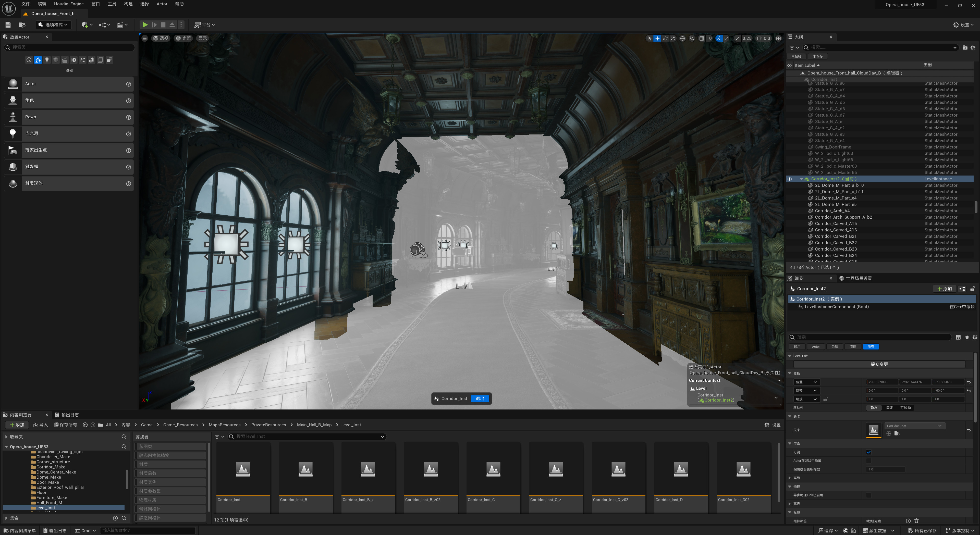Screen dimensions: 980x535
Task: Click the browse content folder-search icon in the toolbar
Action: pyautogui.click(x=22, y=25)
